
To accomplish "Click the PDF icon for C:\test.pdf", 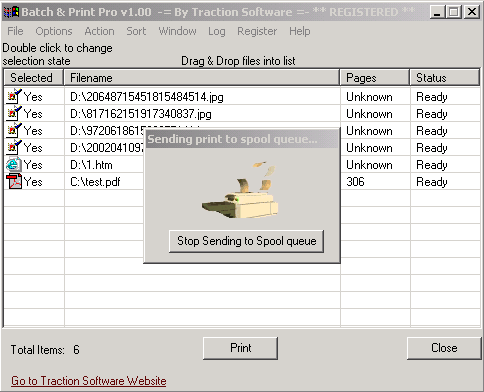I will (x=14, y=182).
